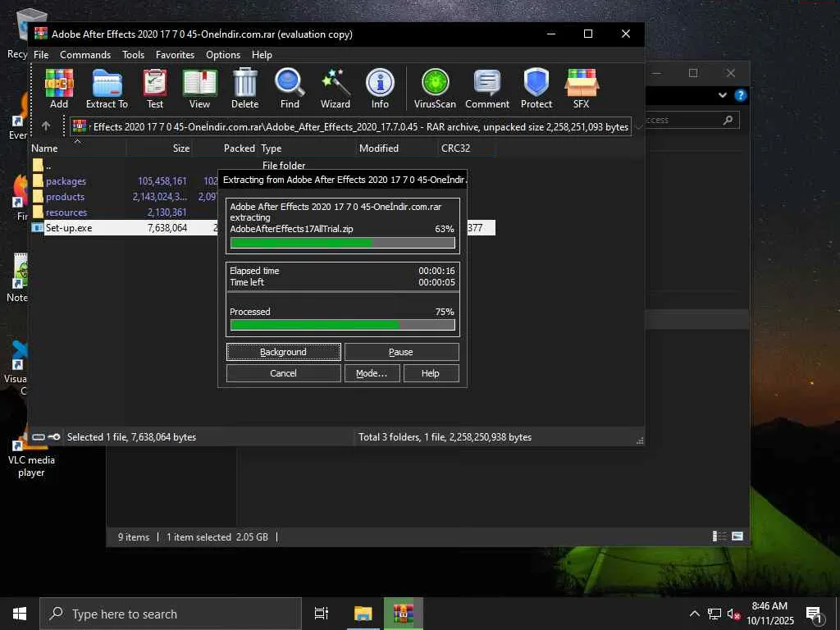The width and height of the screenshot is (840, 630).
Task: Open Task View on taskbar
Action: (x=322, y=614)
